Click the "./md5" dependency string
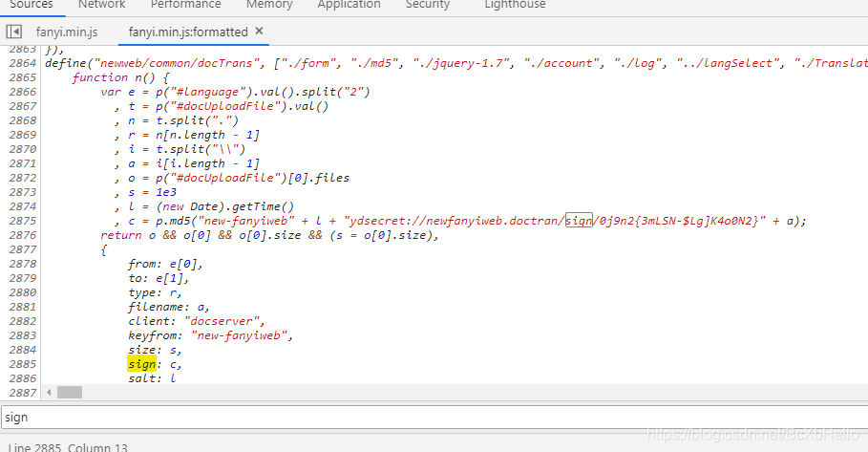The image size is (868, 452). pos(375,63)
